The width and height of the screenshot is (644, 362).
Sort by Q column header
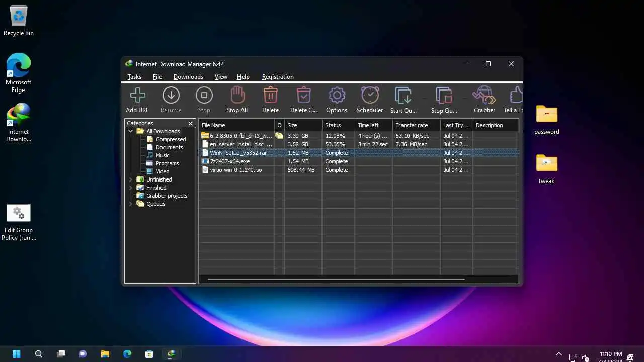(x=279, y=125)
